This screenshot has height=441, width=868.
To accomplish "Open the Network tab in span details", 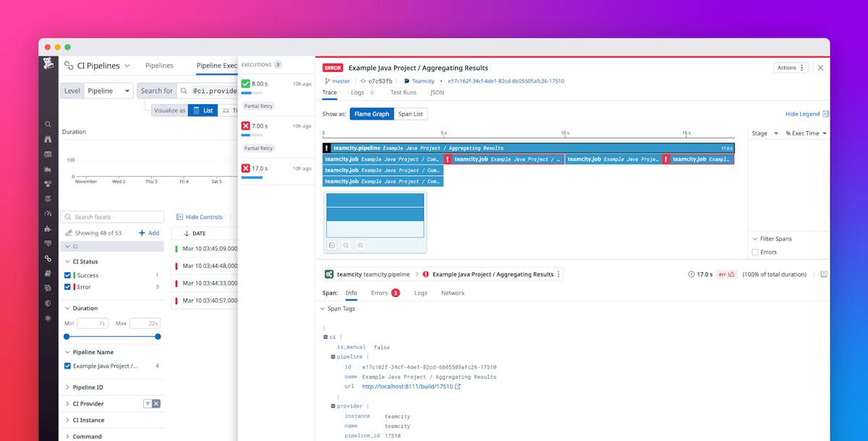I will [x=452, y=293].
